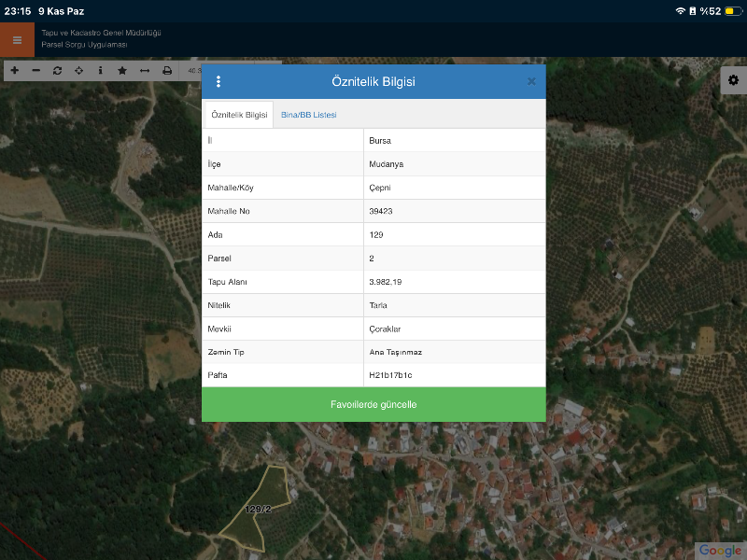Switch to the Bina/BB Listesi tab

pyautogui.click(x=309, y=115)
